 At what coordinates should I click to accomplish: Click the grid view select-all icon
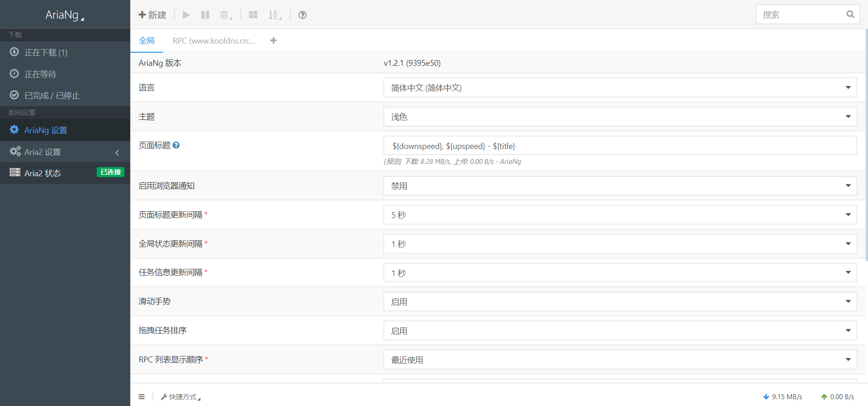[253, 15]
